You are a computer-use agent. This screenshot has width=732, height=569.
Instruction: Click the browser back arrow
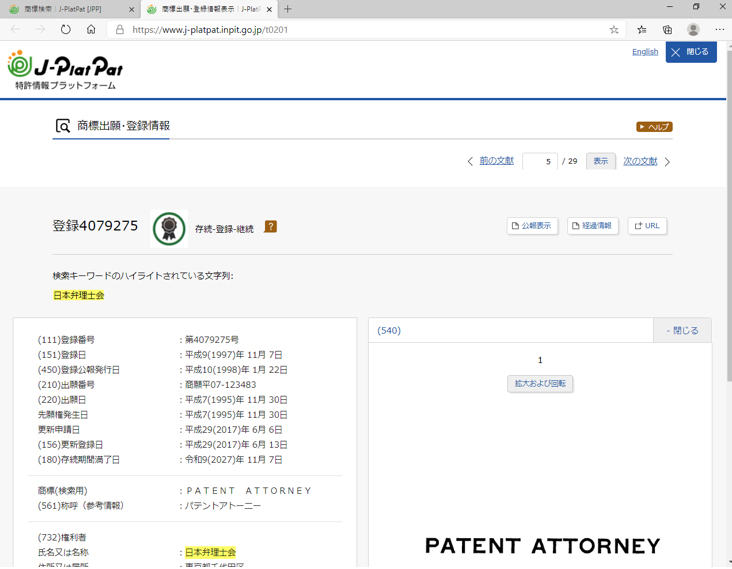[x=15, y=29]
